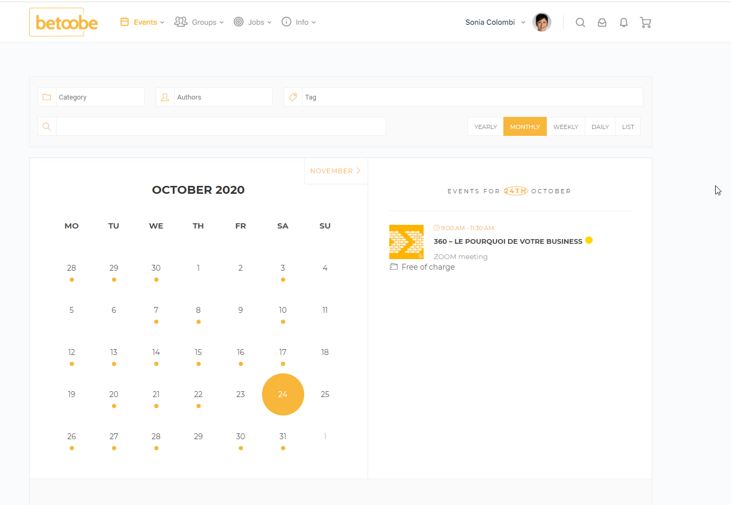This screenshot has height=505, width=731.
Task: Click the ZOOM meeting location text
Action: click(x=461, y=256)
